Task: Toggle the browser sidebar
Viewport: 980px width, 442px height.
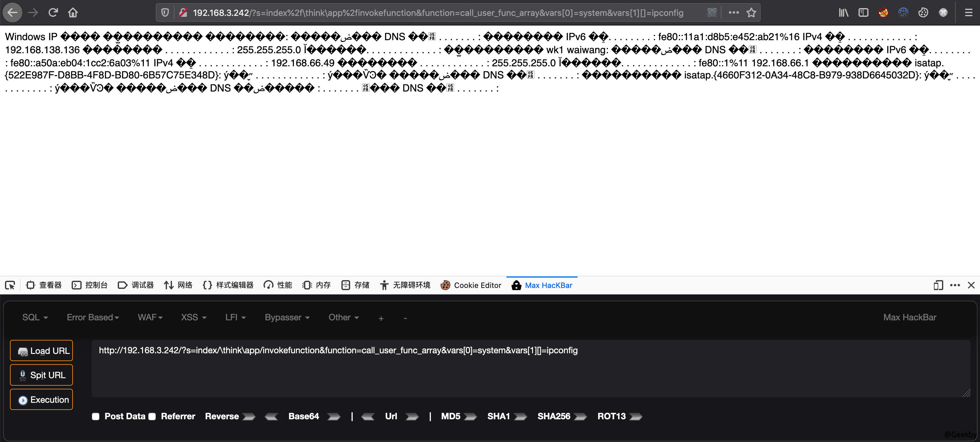Action: coord(863,12)
